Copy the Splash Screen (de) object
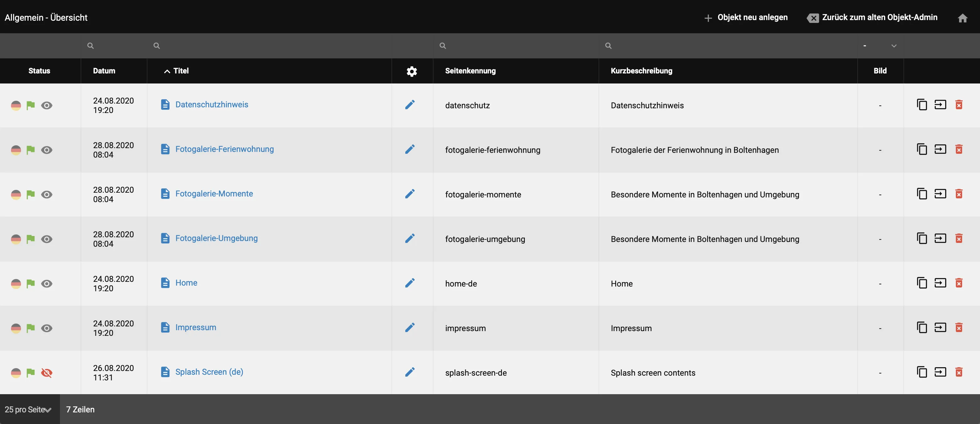The image size is (980, 424). (922, 372)
